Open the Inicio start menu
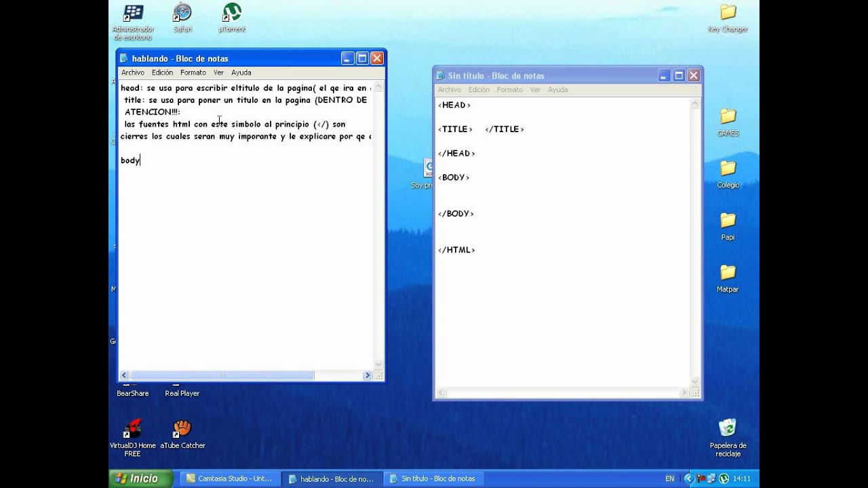The width and height of the screenshot is (868, 488). (x=140, y=479)
